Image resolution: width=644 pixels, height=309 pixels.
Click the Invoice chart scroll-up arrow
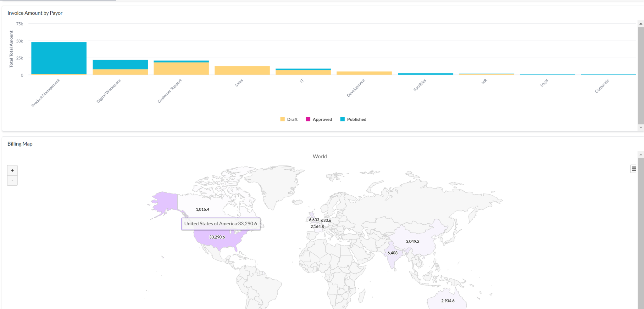(641, 24)
